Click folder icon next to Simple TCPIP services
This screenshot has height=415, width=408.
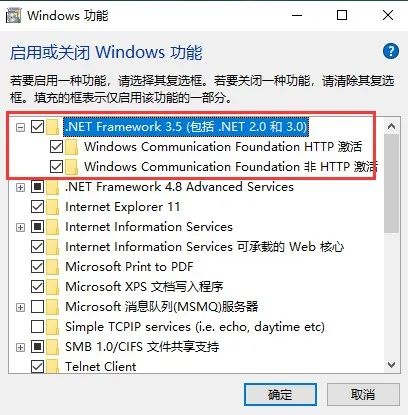[53, 327]
